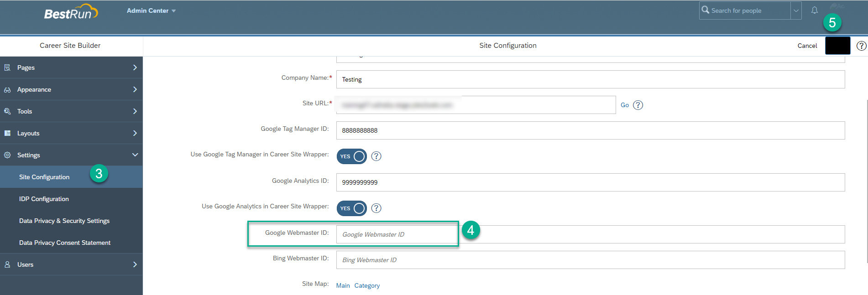Open help for Use Google Analytics in Career Site Wrapper

[376, 208]
